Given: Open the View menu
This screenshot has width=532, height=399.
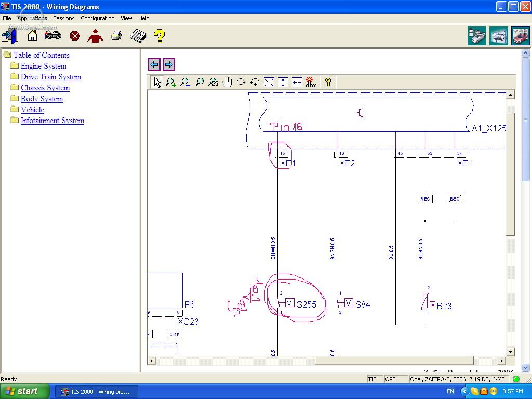Looking at the screenshot, I should pos(126,18).
